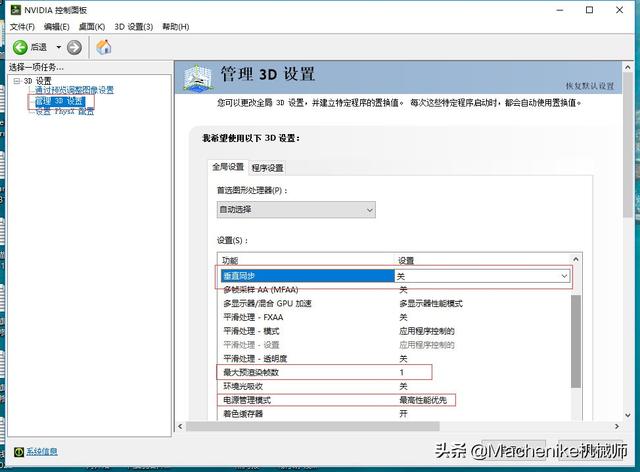The image size is (640, 472).
Task: Open the Back history dropdown arrow
Action: (x=58, y=47)
